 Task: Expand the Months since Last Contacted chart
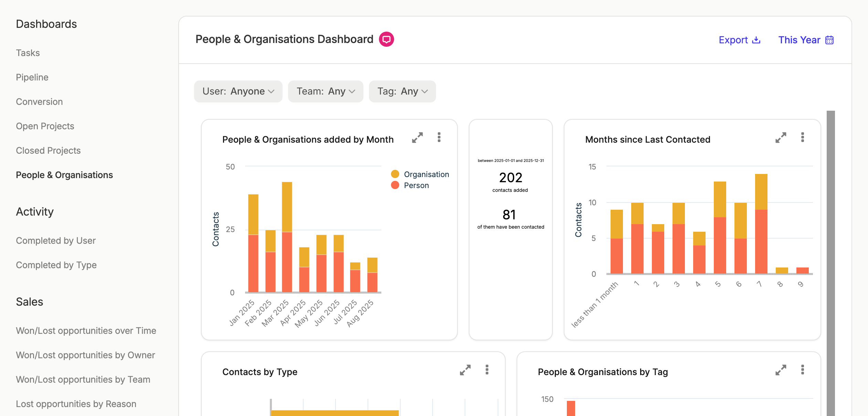pyautogui.click(x=781, y=138)
